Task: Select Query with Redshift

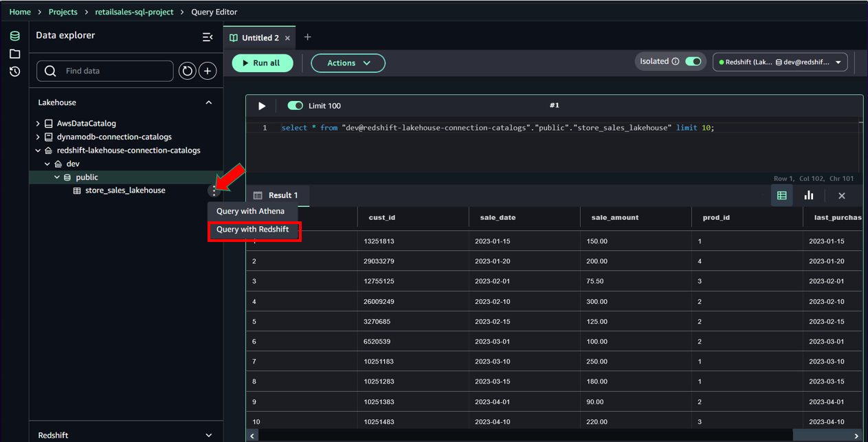Action: pyautogui.click(x=253, y=230)
